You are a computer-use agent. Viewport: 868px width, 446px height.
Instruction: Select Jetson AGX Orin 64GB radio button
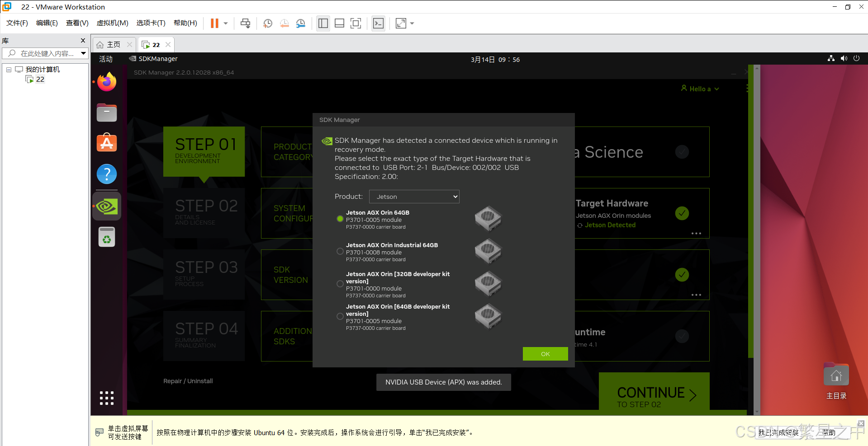click(x=340, y=219)
